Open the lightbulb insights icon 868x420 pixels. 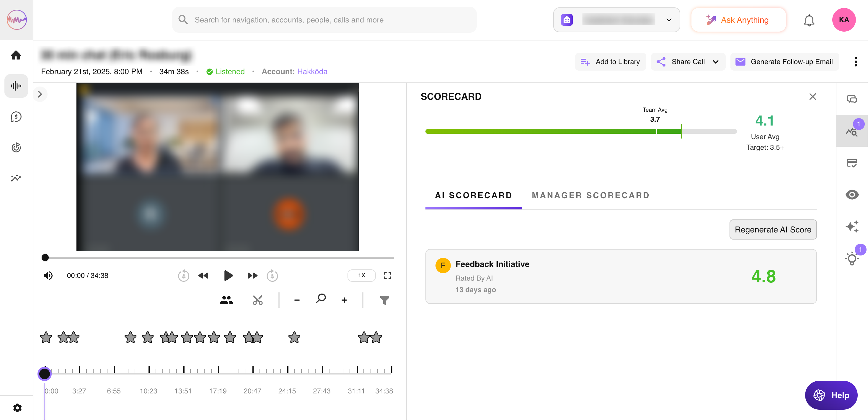pyautogui.click(x=851, y=258)
